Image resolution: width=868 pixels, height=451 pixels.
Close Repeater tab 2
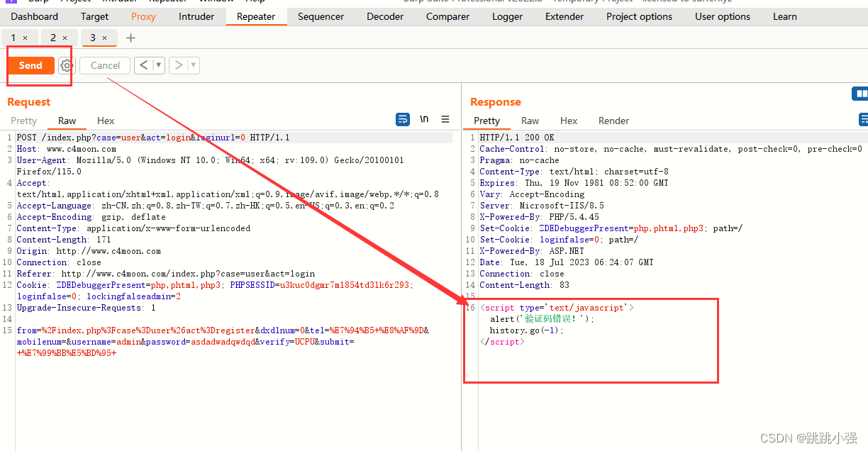65,38
